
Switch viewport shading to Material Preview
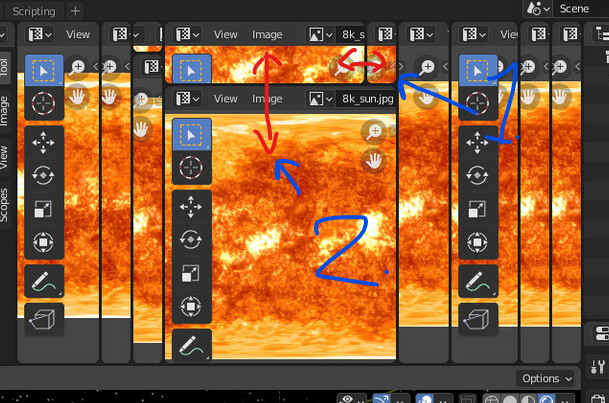tap(528, 399)
